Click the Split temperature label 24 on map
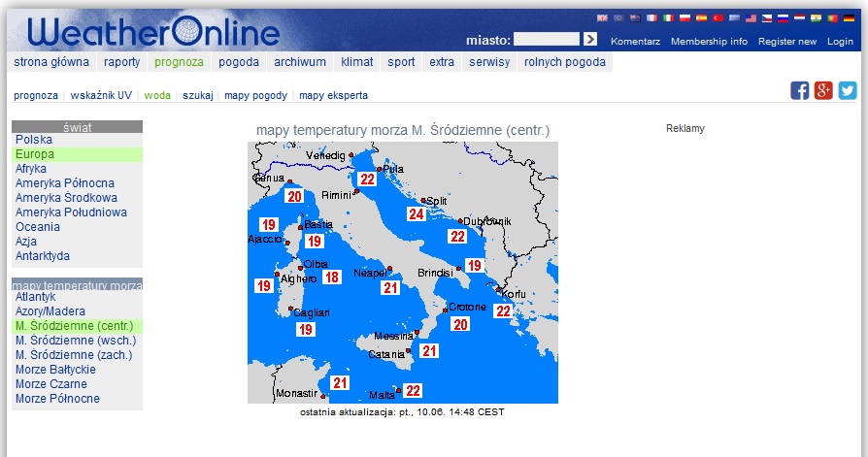This screenshot has width=868, height=457. (x=416, y=214)
